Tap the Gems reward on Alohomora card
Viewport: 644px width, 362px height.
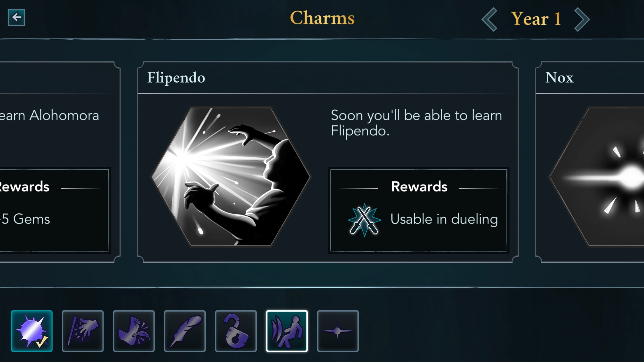click(x=26, y=219)
